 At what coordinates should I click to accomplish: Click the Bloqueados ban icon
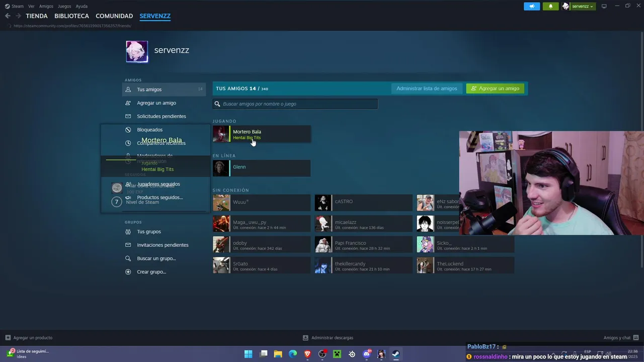pos(128,130)
